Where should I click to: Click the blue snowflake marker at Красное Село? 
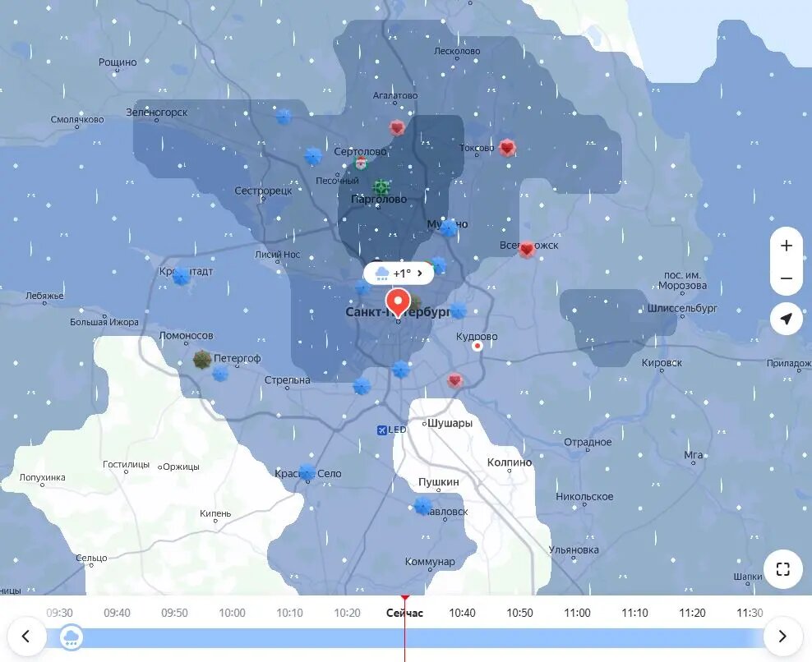coord(307,472)
